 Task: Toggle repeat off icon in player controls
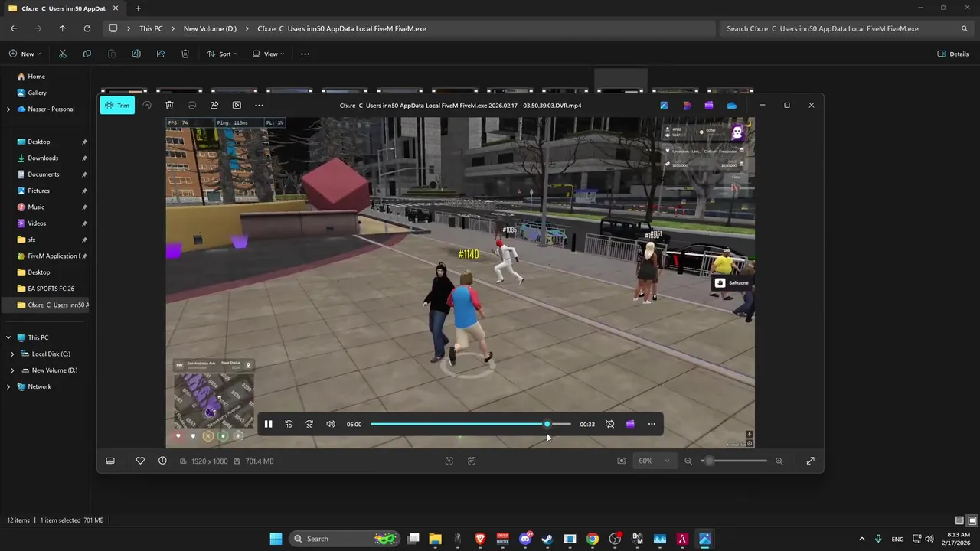609,424
